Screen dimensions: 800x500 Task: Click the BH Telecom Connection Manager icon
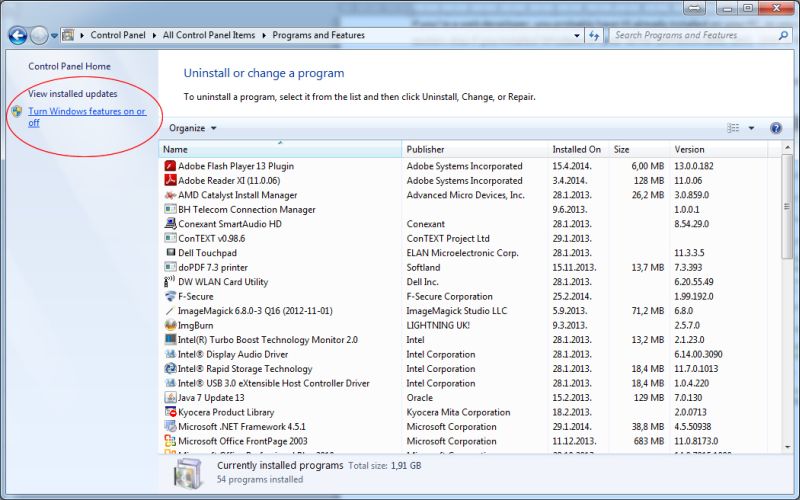coord(170,209)
